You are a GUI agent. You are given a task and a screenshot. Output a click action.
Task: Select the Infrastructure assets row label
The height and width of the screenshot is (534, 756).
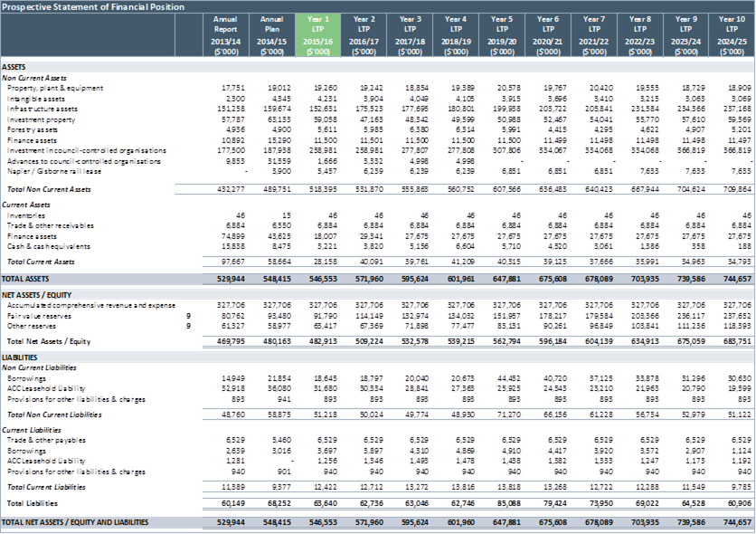coord(42,109)
